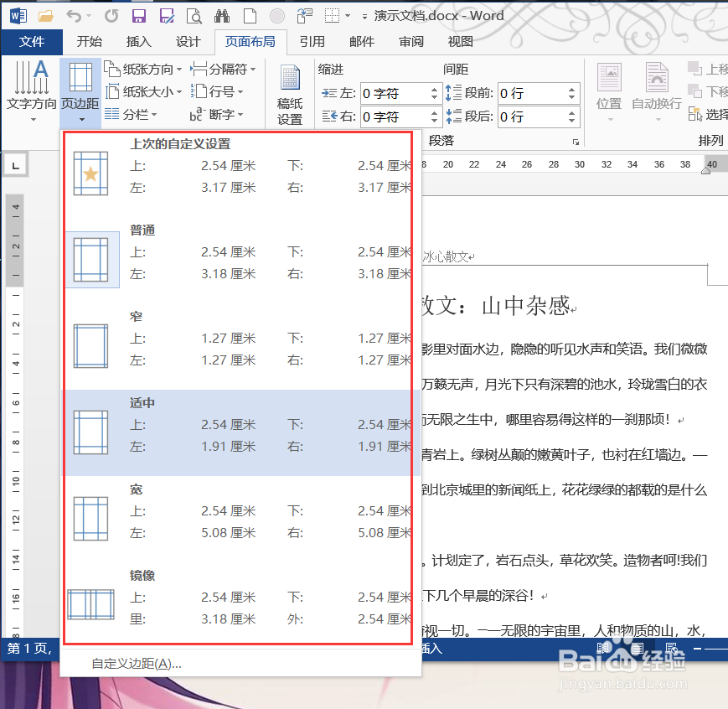Click the 自动换行 wrap text button
Image resolution: width=728 pixels, height=709 pixels.
click(657, 93)
